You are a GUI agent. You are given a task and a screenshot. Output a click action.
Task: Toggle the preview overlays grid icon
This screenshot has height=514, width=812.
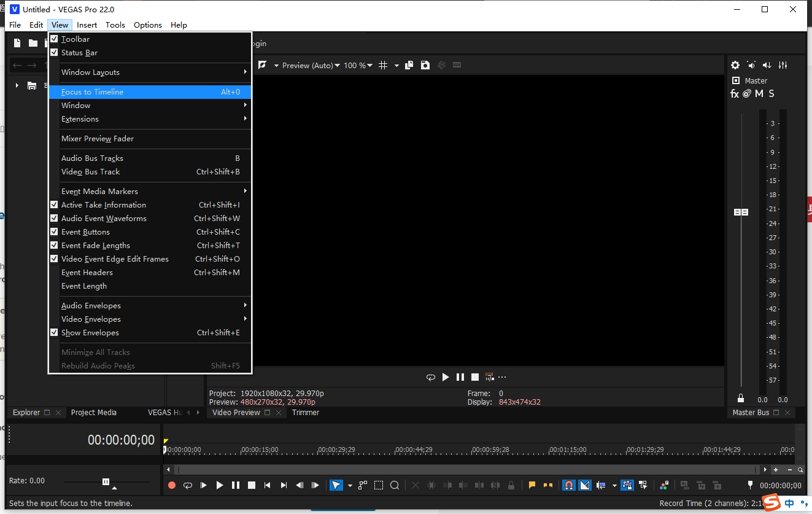[x=383, y=65]
